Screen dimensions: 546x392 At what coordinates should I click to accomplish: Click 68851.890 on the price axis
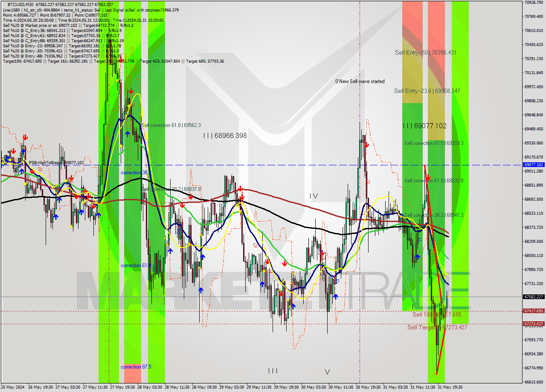tap(534, 185)
